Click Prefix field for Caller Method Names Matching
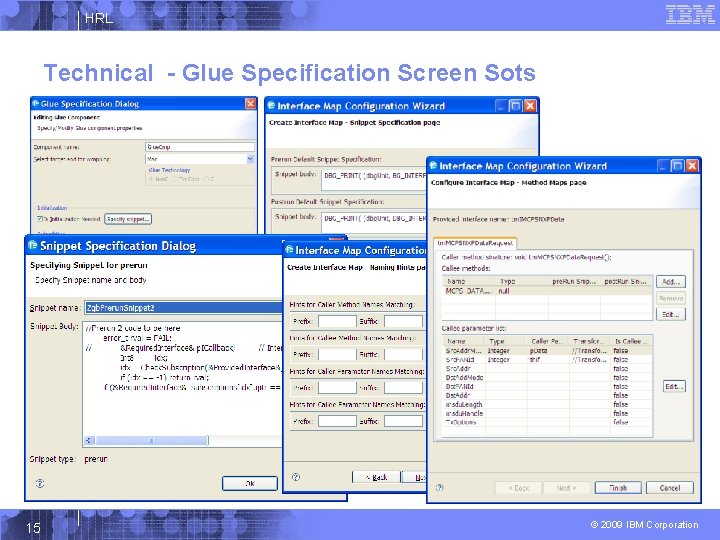The width and height of the screenshot is (720, 540). pyautogui.click(x=337, y=321)
